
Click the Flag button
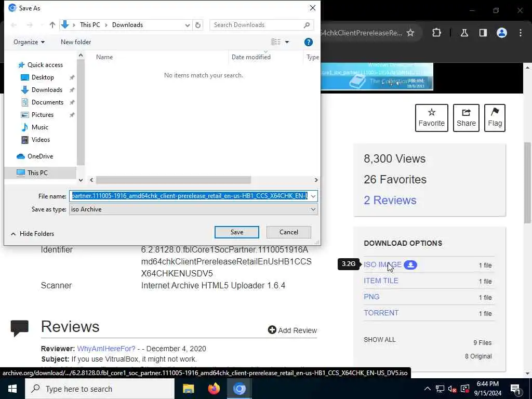pyautogui.click(x=495, y=118)
